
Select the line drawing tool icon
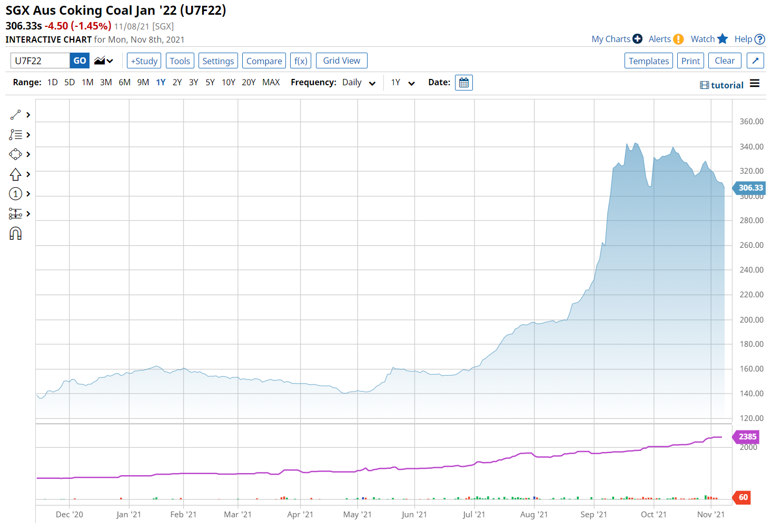click(x=15, y=115)
